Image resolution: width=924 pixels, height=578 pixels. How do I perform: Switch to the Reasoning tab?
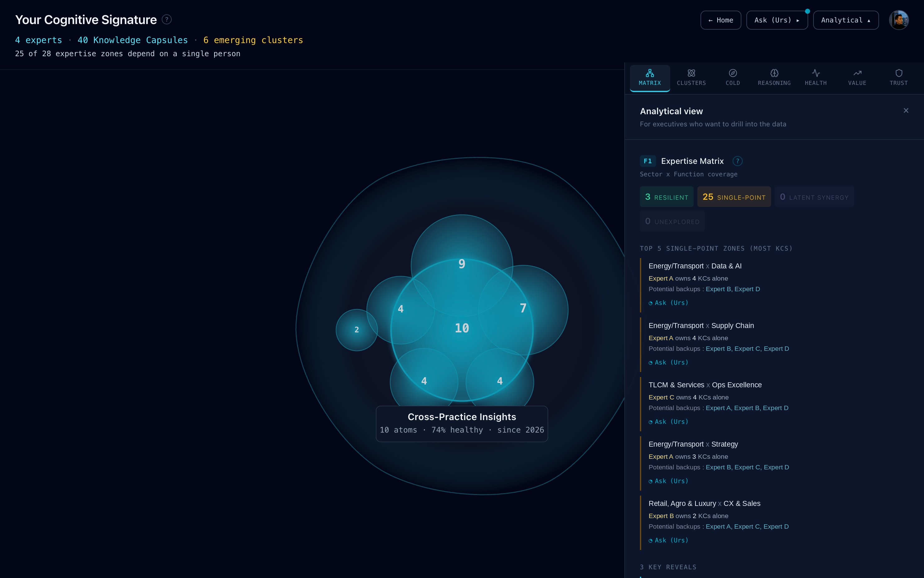point(774,78)
